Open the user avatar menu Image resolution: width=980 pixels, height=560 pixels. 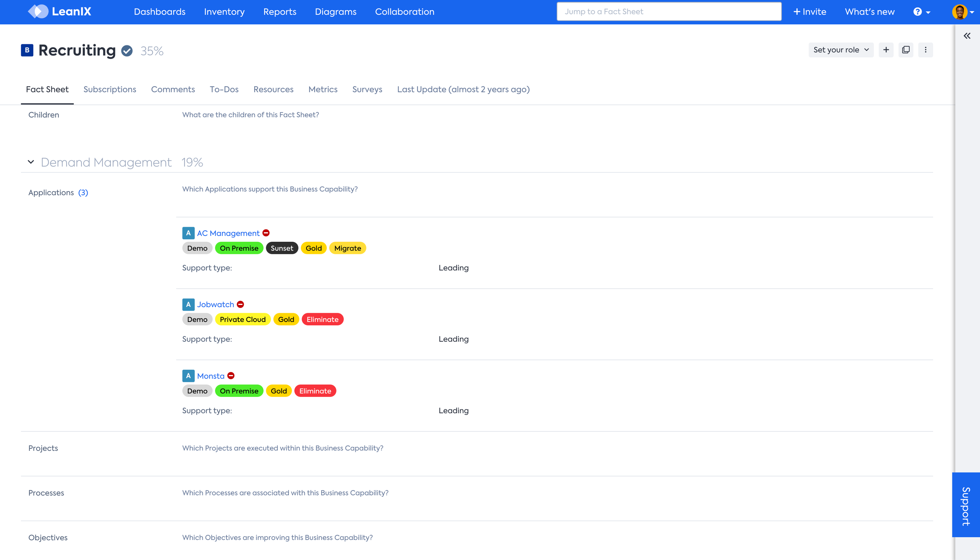point(962,12)
